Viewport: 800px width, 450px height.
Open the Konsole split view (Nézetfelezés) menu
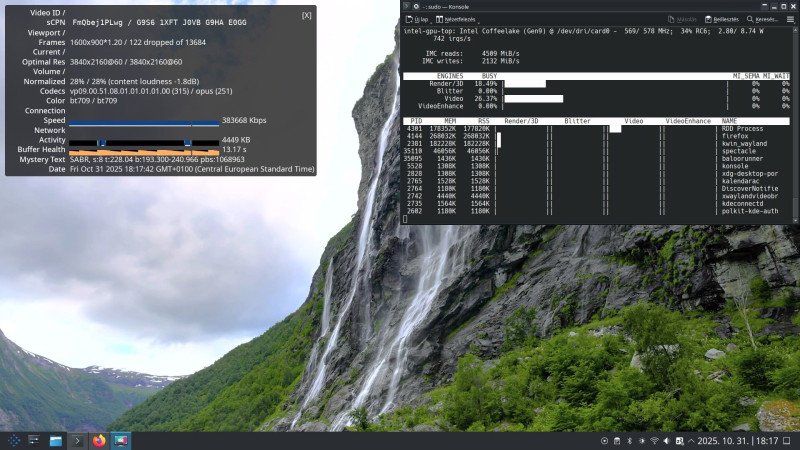click(x=456, y=19)
